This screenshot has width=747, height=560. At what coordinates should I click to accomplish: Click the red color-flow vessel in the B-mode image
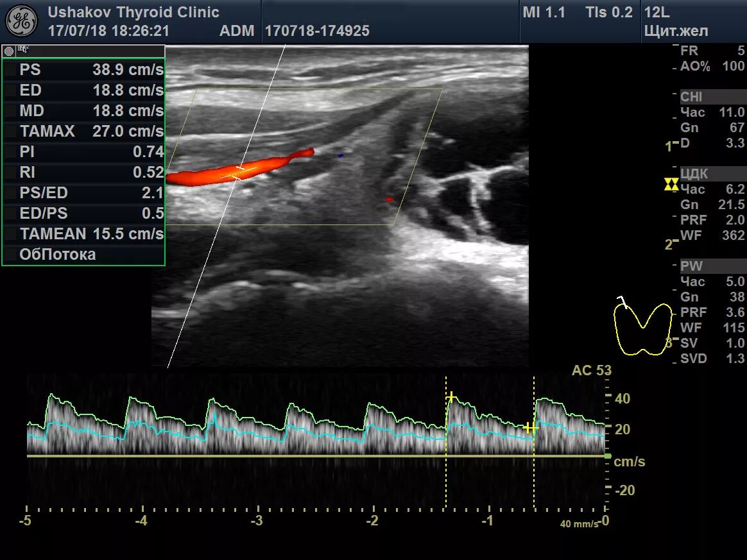(239, 169)
